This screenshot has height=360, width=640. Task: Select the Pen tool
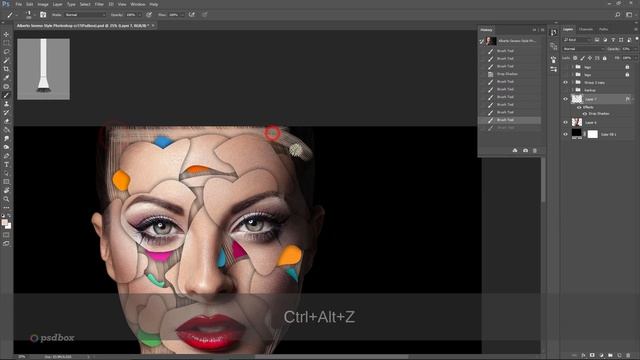6,156
